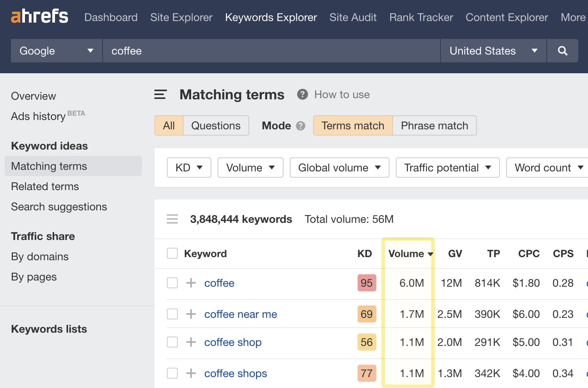The width and height of the screenshot is (588, 388).
Task: Open the United States country selector
Action: pos(493,51)
